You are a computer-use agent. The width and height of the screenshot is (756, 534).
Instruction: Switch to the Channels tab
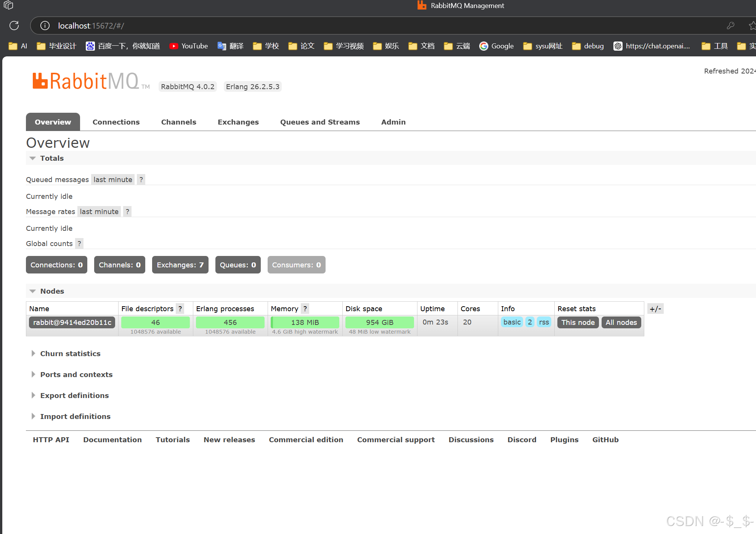(x=179, y=122)
